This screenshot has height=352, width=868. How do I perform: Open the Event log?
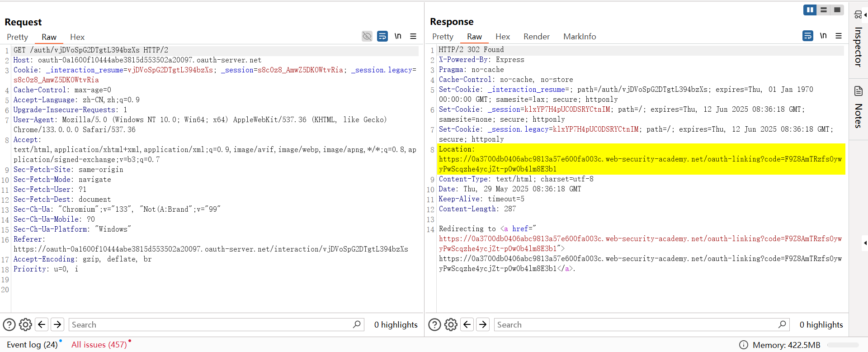point(32,345)
